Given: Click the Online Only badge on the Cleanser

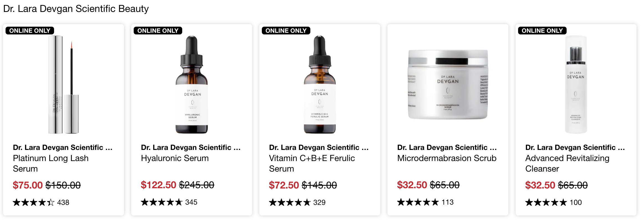Looking at the screenshot, I should pos(542,31).
